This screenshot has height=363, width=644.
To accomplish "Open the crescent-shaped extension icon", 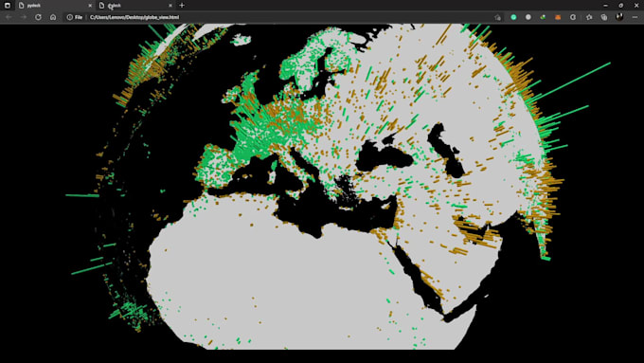I will pos(573,17).
